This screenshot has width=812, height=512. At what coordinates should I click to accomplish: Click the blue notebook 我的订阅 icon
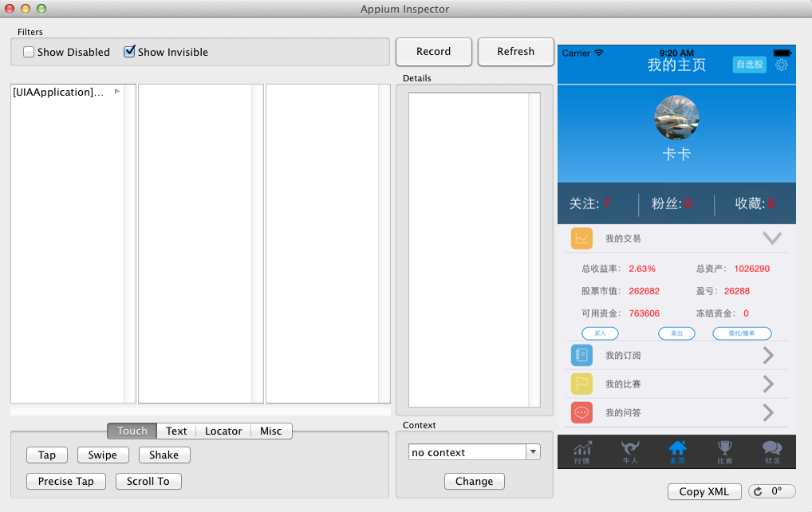(x=581, y=355)
